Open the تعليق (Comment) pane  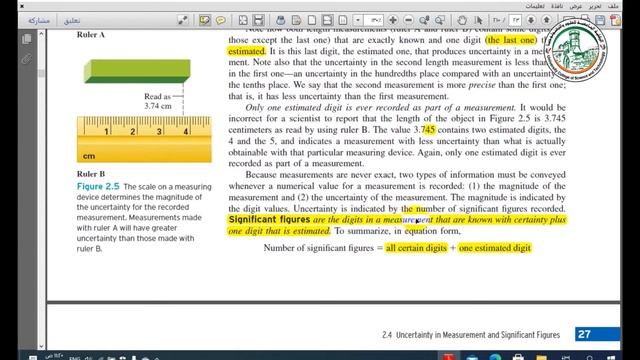pyautogui.click(x=72, y=20)
